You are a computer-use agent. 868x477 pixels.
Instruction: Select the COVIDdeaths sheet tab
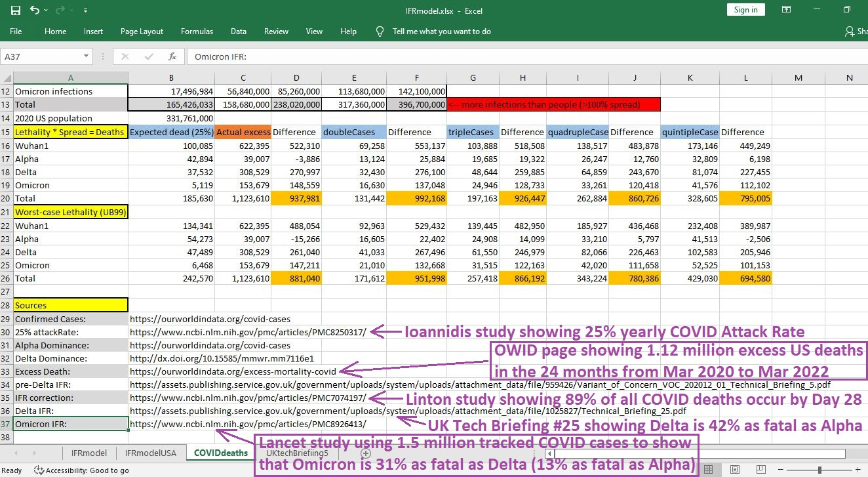(221, 453)
